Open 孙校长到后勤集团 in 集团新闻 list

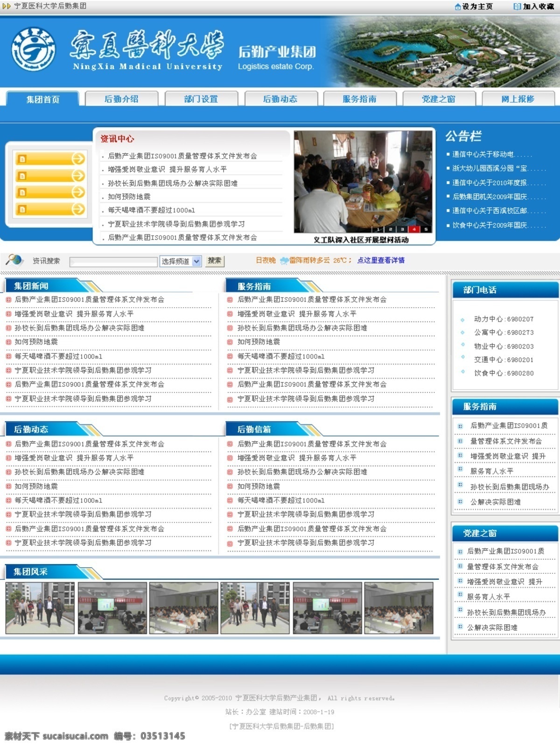(x=79, y=328)
